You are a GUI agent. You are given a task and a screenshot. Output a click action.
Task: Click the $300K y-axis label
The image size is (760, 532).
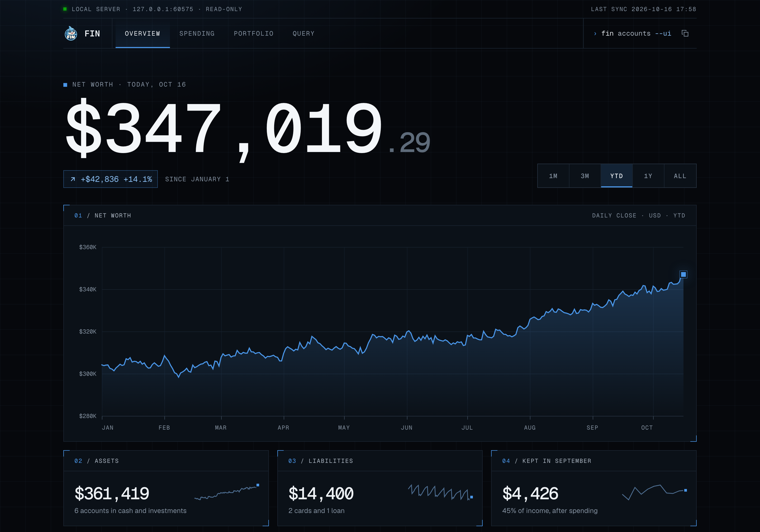click(88, 374)
